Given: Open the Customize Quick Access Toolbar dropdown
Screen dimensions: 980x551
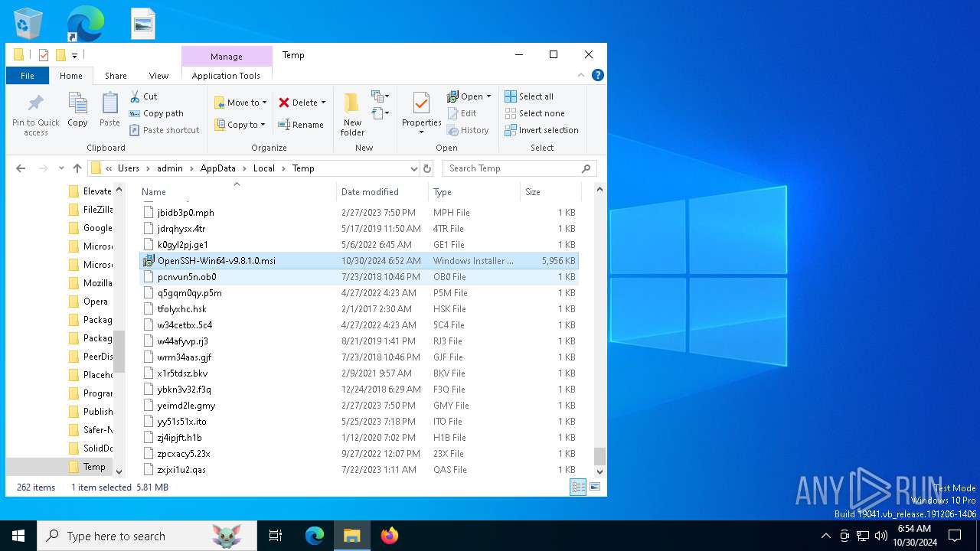Looking at the screenshot, I should coord(74,55).
